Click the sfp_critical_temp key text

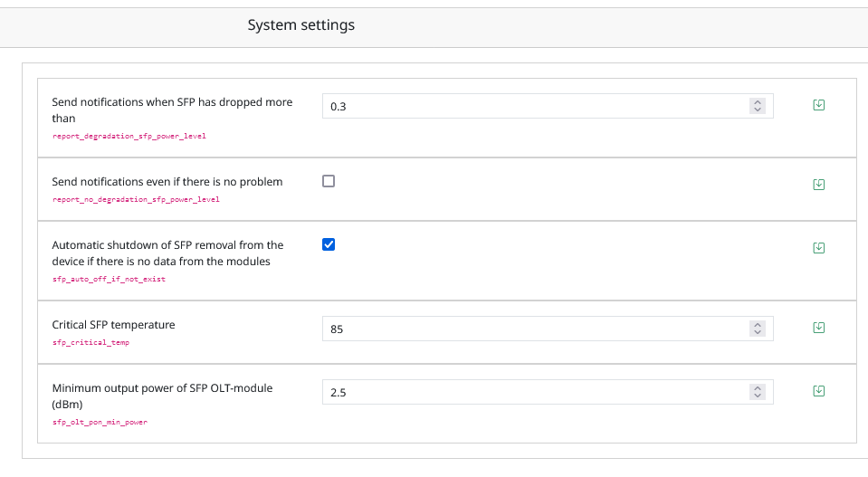[x=91, y=342]
